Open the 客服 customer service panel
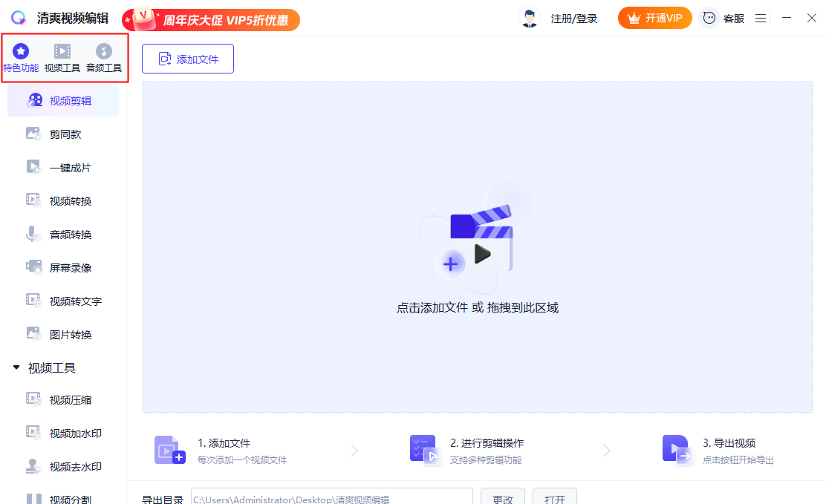This screenshot has height=504, width=826. (x=722, y=18)
